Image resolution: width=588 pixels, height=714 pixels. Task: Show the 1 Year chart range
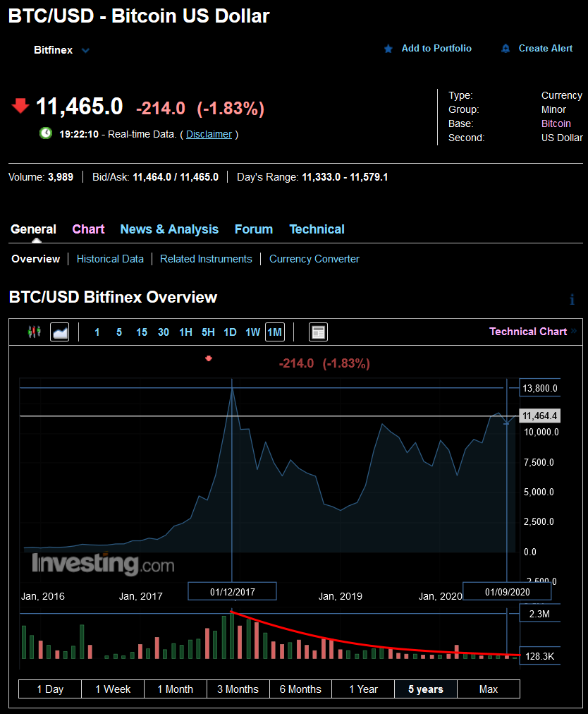(363, 689)
